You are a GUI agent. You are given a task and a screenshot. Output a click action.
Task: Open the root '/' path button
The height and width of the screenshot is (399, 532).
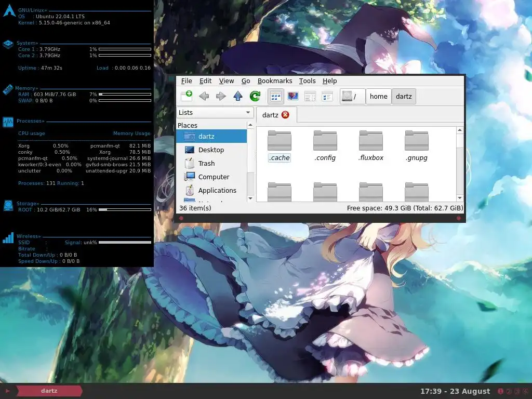(x=353, y=96)
